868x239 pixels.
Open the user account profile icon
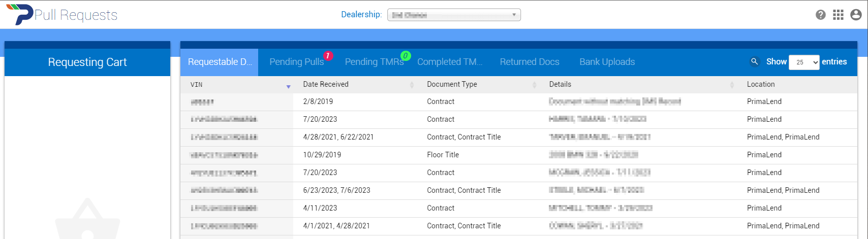pos(856,15)
